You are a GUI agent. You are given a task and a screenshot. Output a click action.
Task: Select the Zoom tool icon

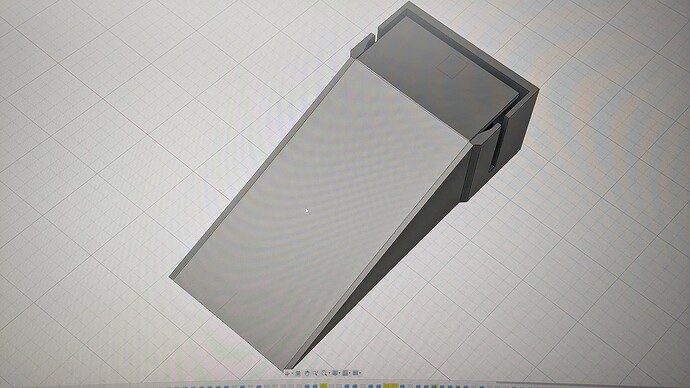pyautogui.click(x=315, y=373)
